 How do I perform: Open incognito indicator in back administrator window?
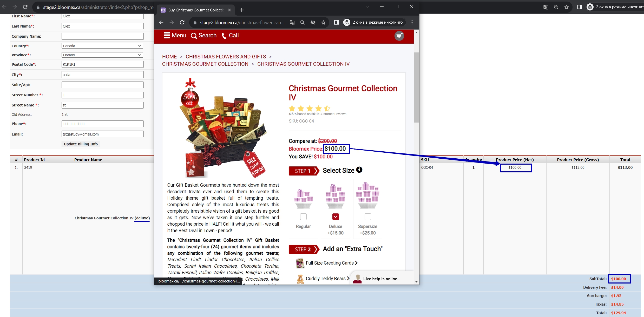[x=615, y=7]
